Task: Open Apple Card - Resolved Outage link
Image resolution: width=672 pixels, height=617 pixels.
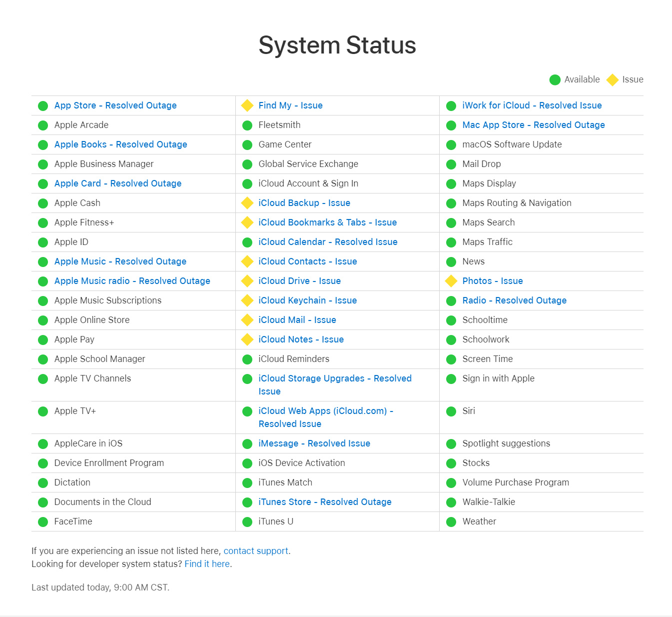Action: (118, 183)
